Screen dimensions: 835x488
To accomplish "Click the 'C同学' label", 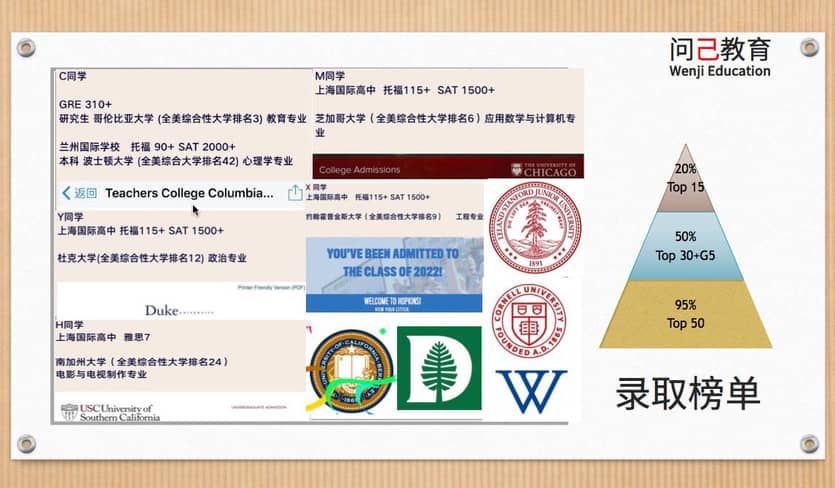I will 73,76.
